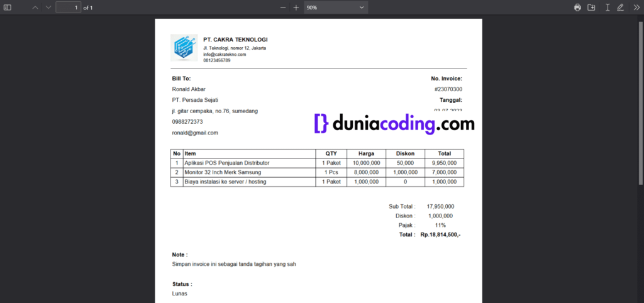The image size is (644, 303).
Task: Click the Lunas status value
Action: 179,294
